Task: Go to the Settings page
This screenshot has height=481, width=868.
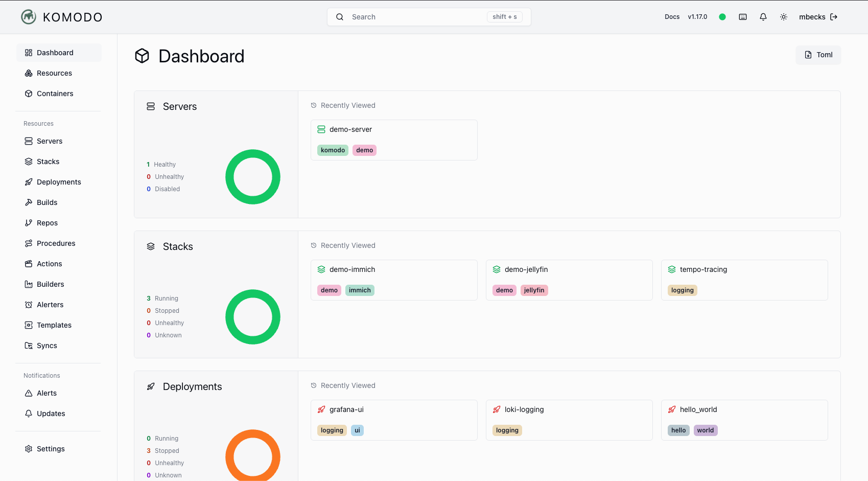Action: tap(51, 448)
